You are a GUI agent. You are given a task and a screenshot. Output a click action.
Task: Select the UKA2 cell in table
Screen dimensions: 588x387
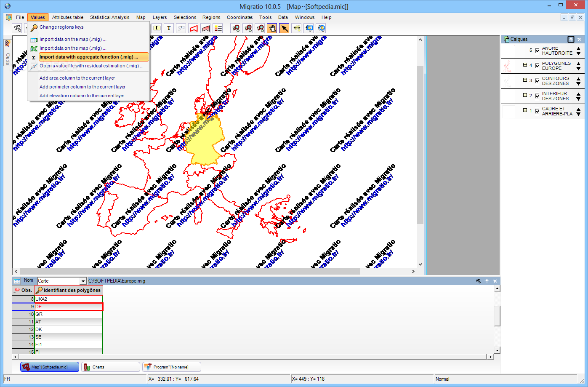pyautogui.click(x=69, y=299)
